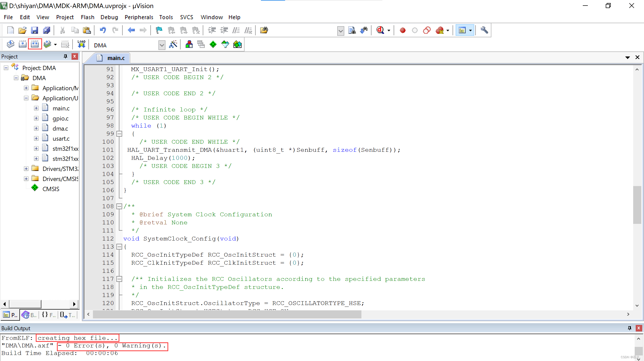The image size is (644, 361).
Task: Click the Download (LOAD) to flash icon
Action: tap(81, 45)
